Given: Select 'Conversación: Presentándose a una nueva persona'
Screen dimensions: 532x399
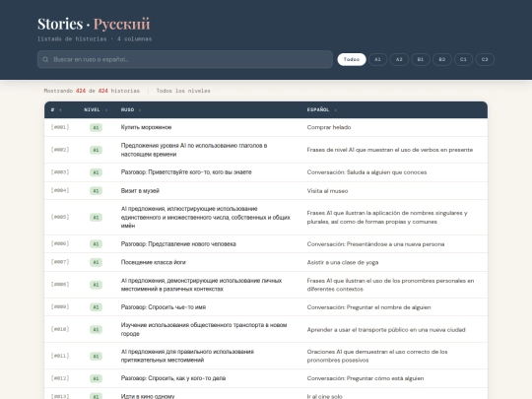Looking at the screenshot, I should point(375,244).
